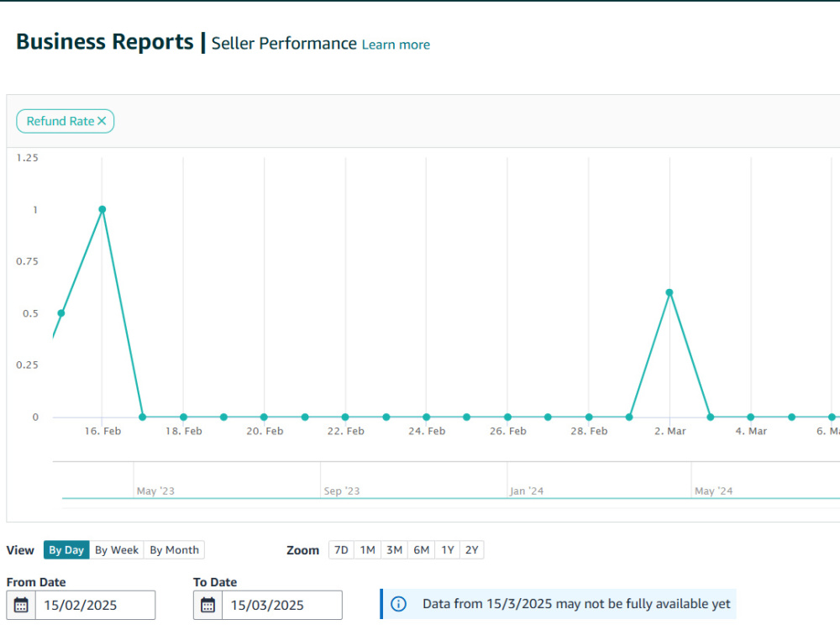This screenshot has height=630, width=840.
Task: Click the From Date field showing 15/02/2025
Action: click(96, 606)
